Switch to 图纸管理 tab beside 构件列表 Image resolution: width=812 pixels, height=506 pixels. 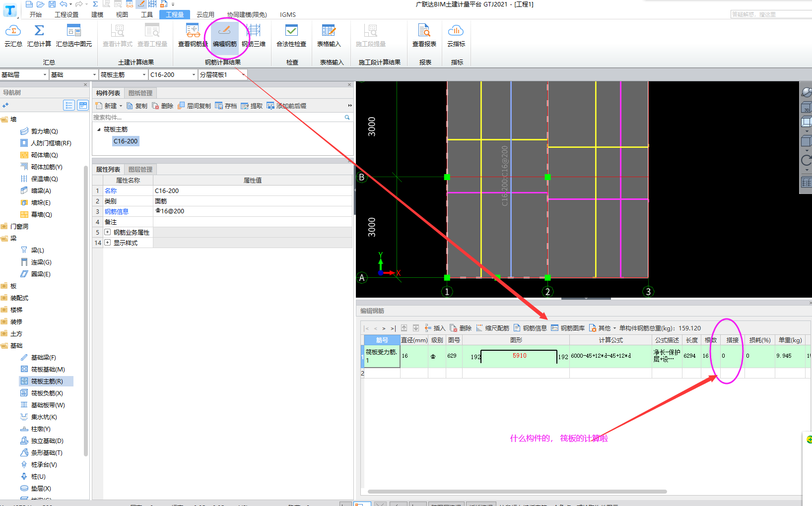pos(140,93)
